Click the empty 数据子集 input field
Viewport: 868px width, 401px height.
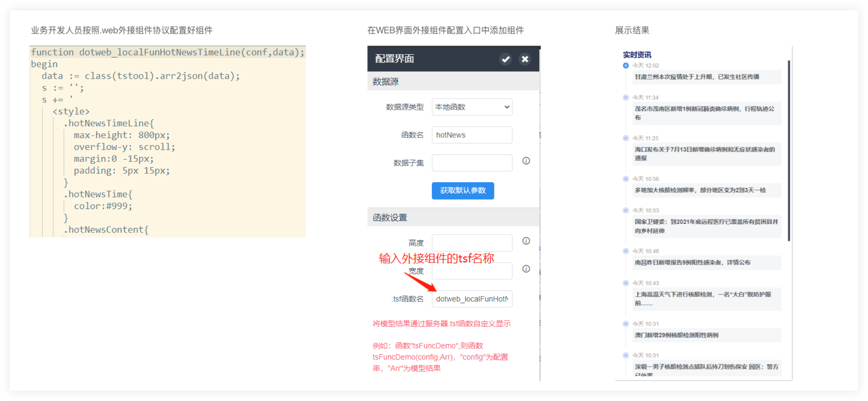coord(472,163)
